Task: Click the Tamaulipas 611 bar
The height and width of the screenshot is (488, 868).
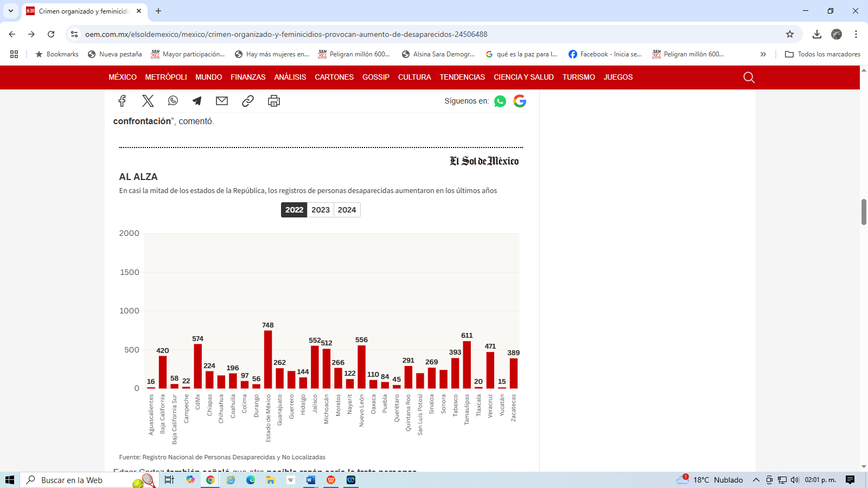Action: [x=467, y=365]
